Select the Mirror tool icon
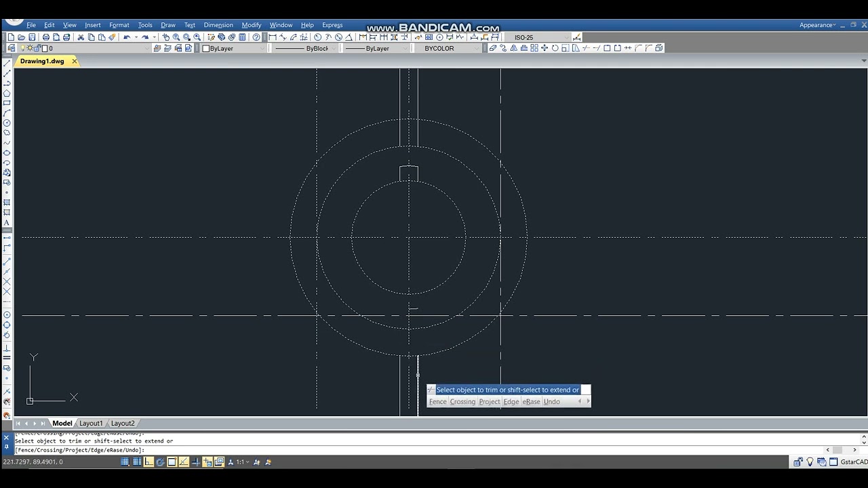Image resolution: width=868 pixels, height=488 pixels. tap(513, 48)
